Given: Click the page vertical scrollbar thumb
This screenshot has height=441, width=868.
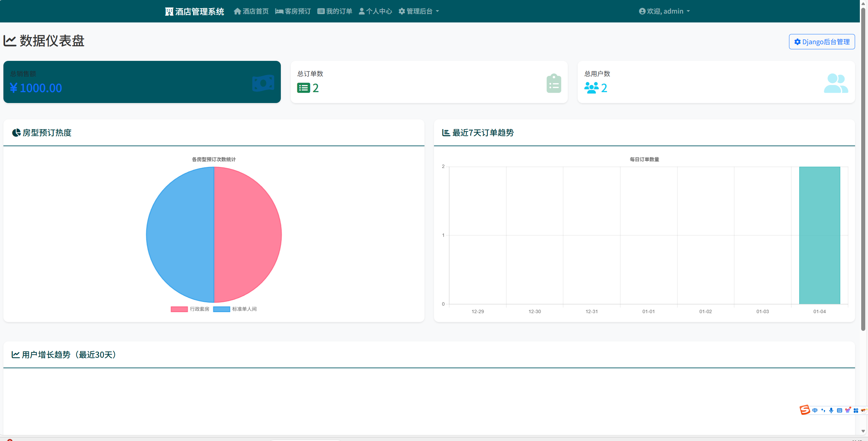Looking at the screenshot, I should click(x=863, y=169).
